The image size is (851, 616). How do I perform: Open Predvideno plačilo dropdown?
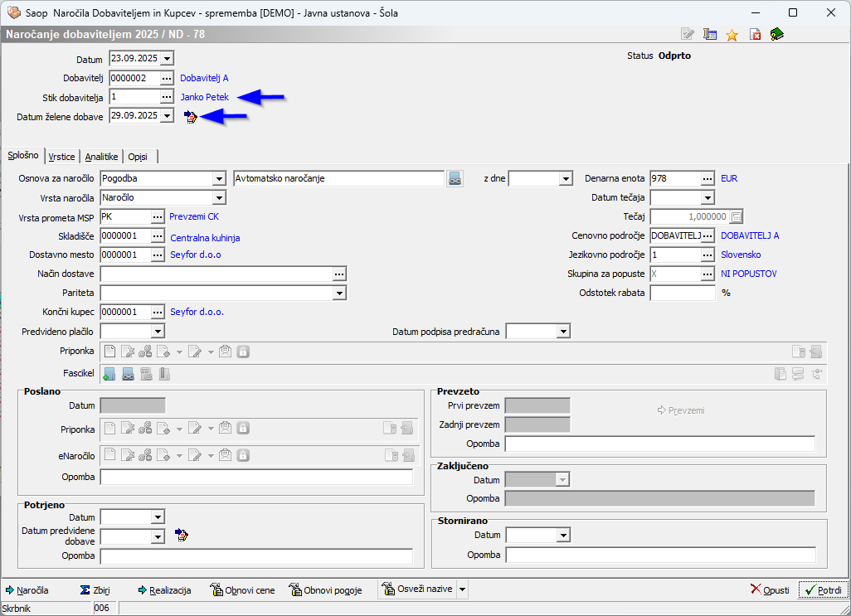[x=158, y=332]
